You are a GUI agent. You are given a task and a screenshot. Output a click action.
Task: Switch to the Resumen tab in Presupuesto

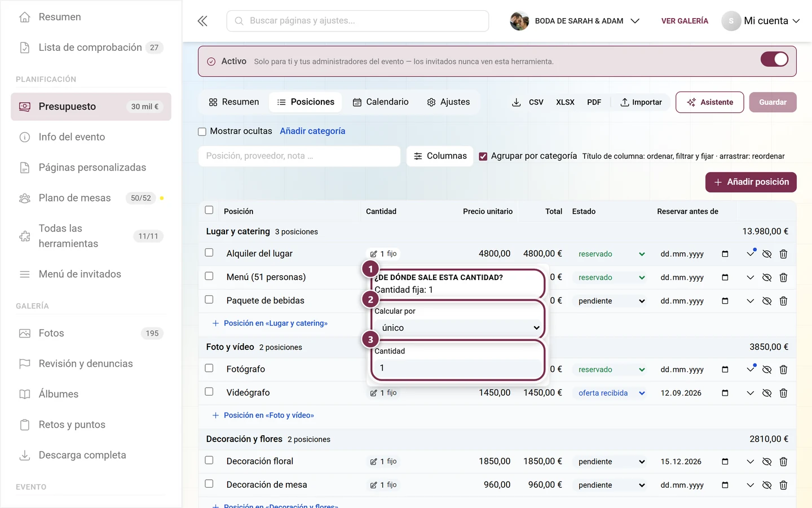pos(234,102)
